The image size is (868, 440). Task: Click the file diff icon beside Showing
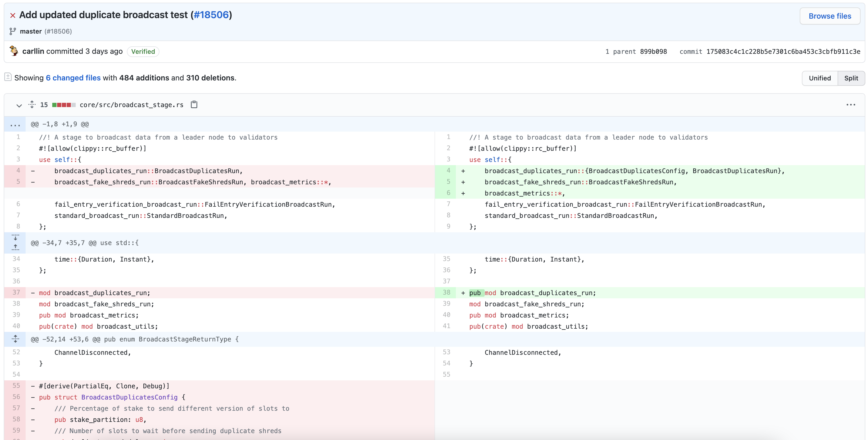[8, 77]
